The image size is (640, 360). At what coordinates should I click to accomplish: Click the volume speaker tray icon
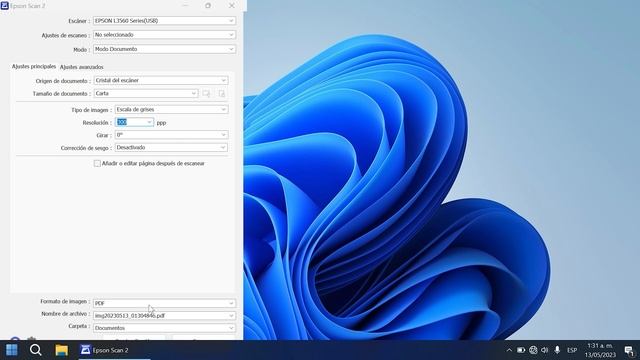coord(544,350)
